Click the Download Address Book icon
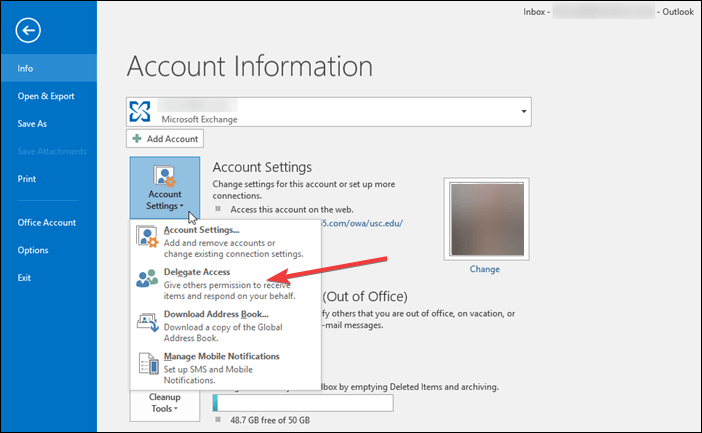The height and width of the screenshot is (433, 702). click(x=148, y=322)
